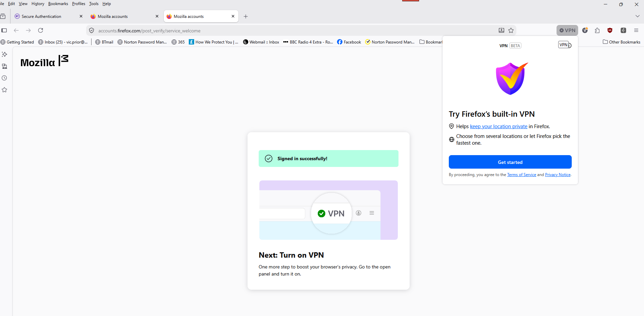Close the Secure Authentication tab
The image size is (644, 316).
pos(81,16)
